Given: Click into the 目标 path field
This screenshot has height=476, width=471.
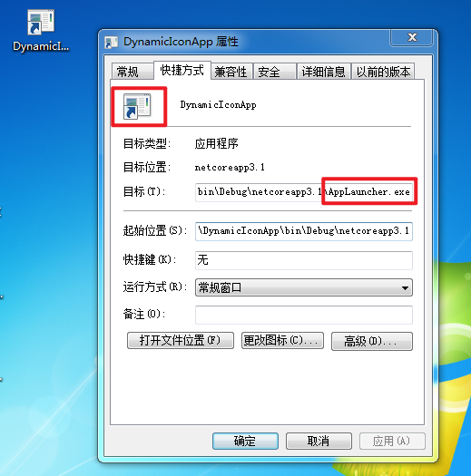Looking at the screenshot, I should coord(304,192).
